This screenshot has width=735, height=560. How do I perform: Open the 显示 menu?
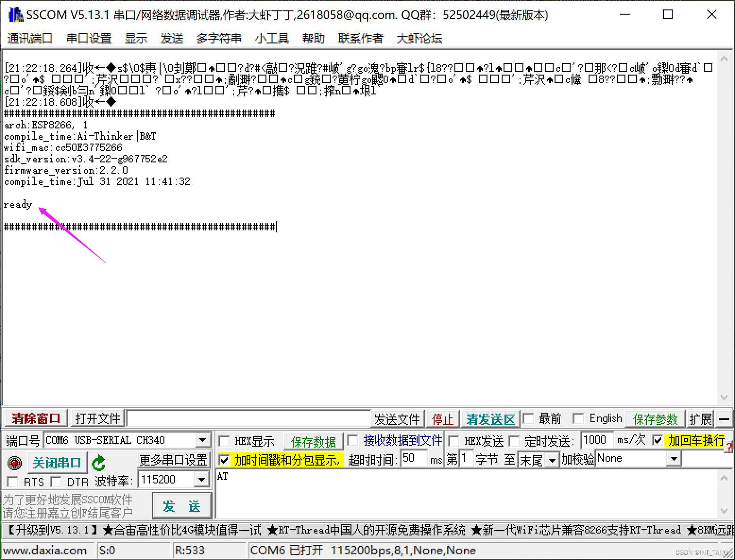(136, 38)
